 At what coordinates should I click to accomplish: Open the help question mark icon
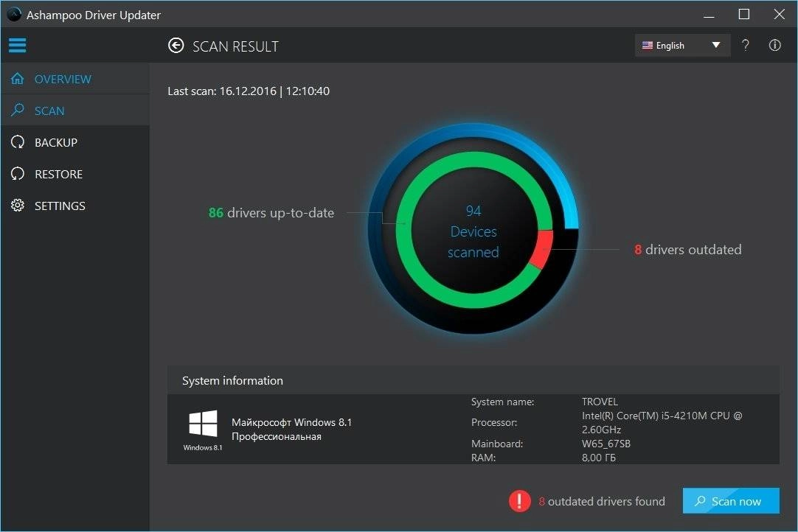pos(745,45)
